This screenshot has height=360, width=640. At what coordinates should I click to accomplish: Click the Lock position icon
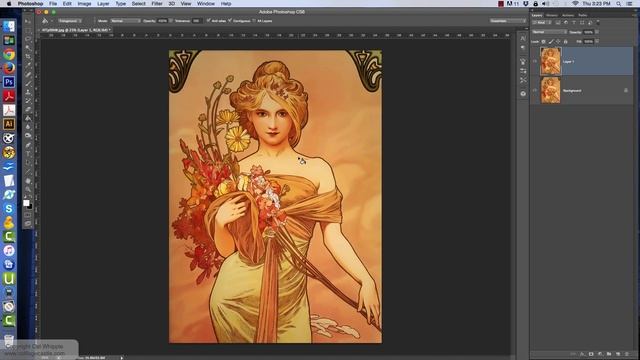click(558, 42)
